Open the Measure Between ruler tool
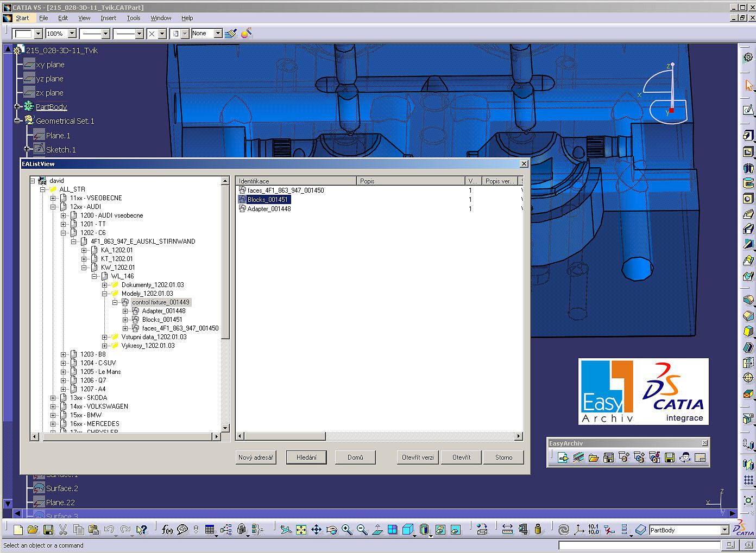Screen dimensions: 756x553 pyautogui.click(x=507, y=530)
